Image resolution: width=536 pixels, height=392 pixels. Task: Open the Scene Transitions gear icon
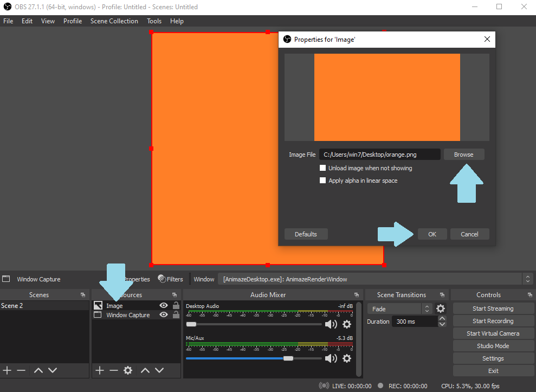(x=440, y=308)
